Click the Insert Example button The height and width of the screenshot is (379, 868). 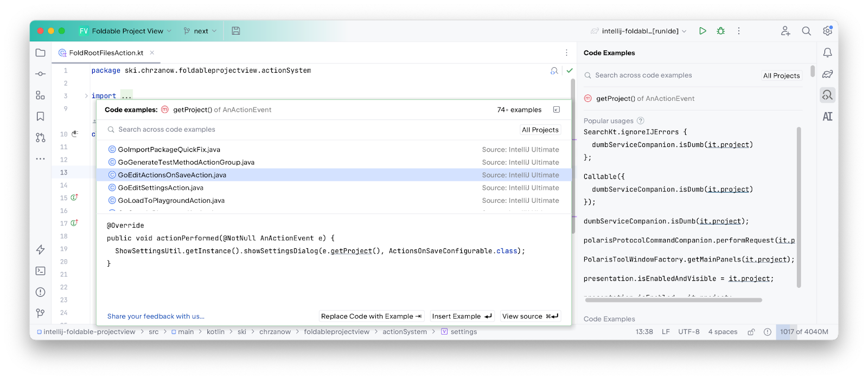462,316
